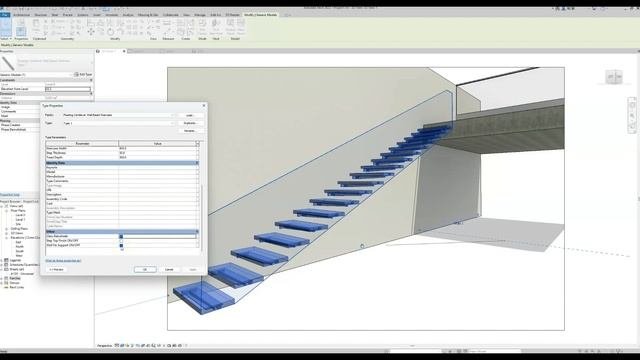Open the Type dropdown showing Type 1
The image size is (640, 360).
click(172, 123)
